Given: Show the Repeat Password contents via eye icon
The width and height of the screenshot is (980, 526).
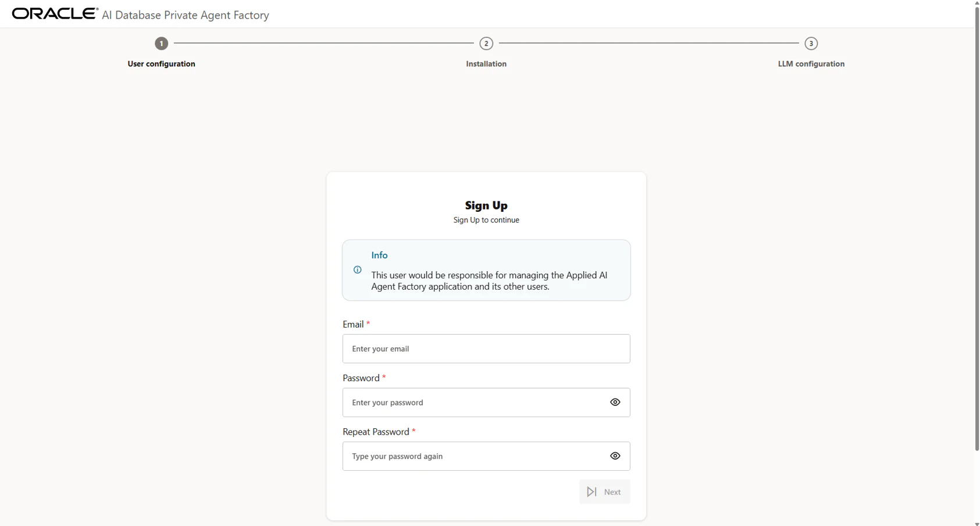Looking at the screenshot, I should click(x=615, y=456).
